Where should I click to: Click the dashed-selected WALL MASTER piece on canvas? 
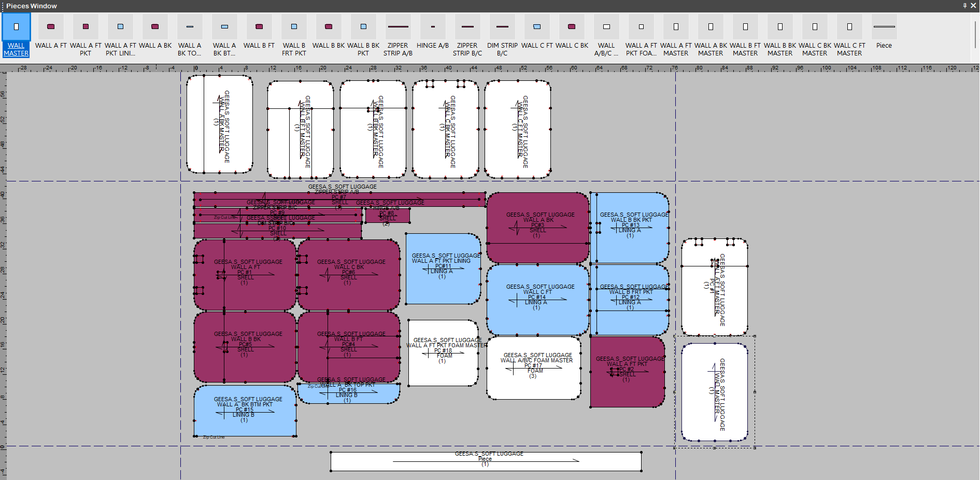point(715,392)
